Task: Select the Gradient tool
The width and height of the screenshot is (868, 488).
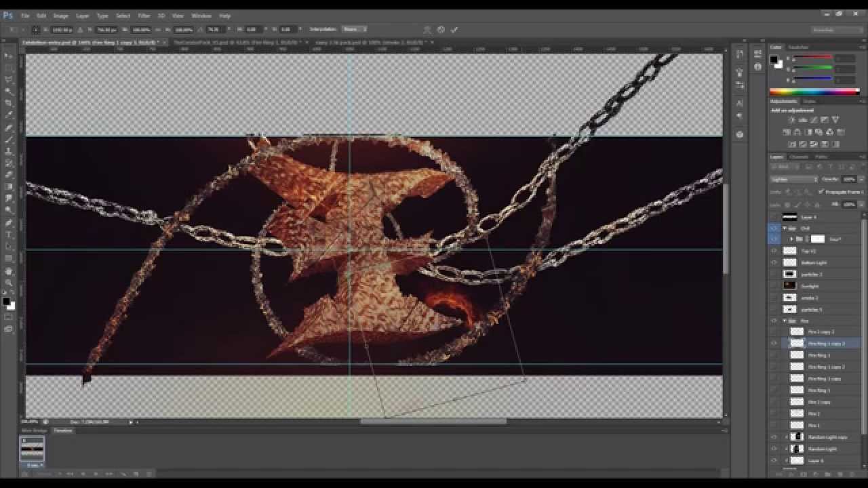Action: [x=9, y=186]
